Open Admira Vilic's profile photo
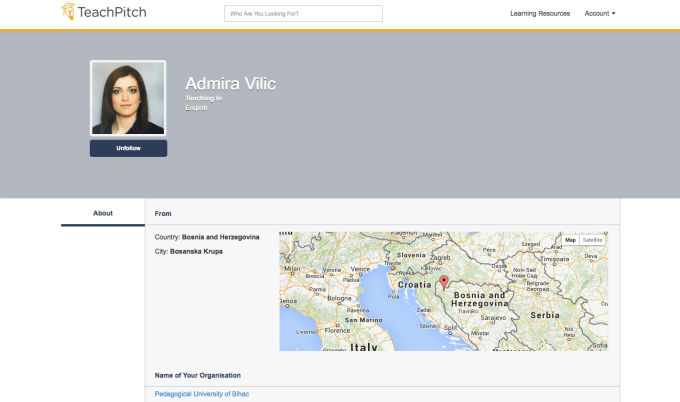The image size is (680, 402). [128, 98]
